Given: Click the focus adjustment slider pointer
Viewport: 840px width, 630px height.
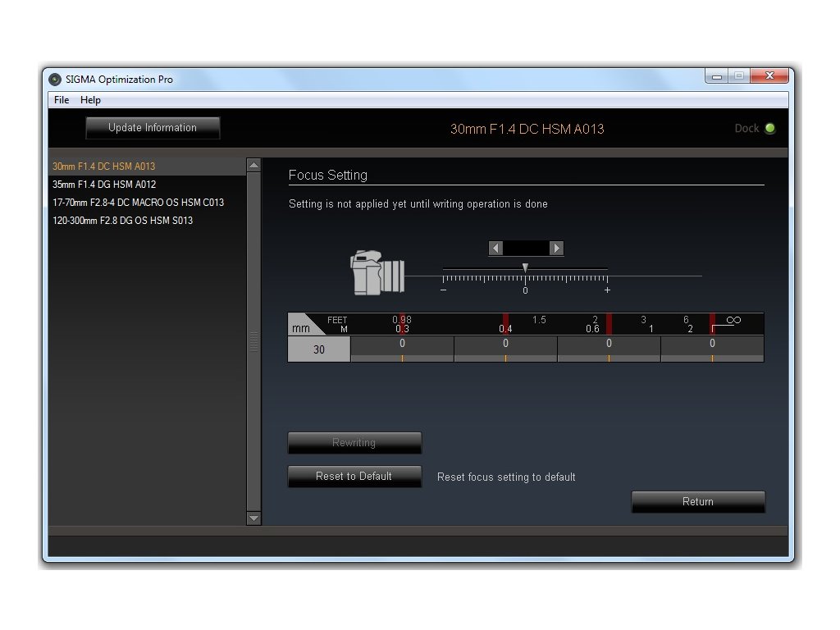Looking at the screenshot, I should tap(525, 267).
